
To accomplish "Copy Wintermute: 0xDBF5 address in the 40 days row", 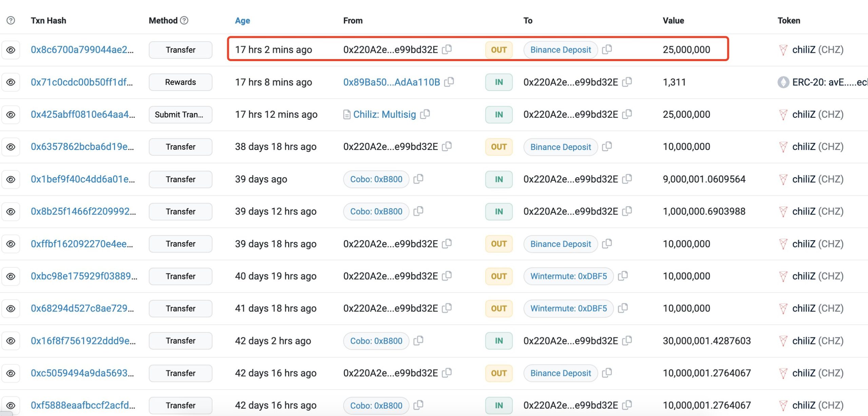I will [x=623, y=276].
